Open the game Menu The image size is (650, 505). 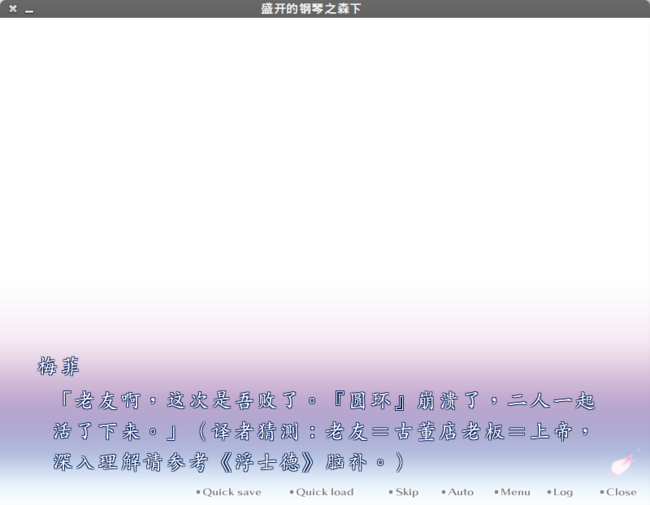515,492
